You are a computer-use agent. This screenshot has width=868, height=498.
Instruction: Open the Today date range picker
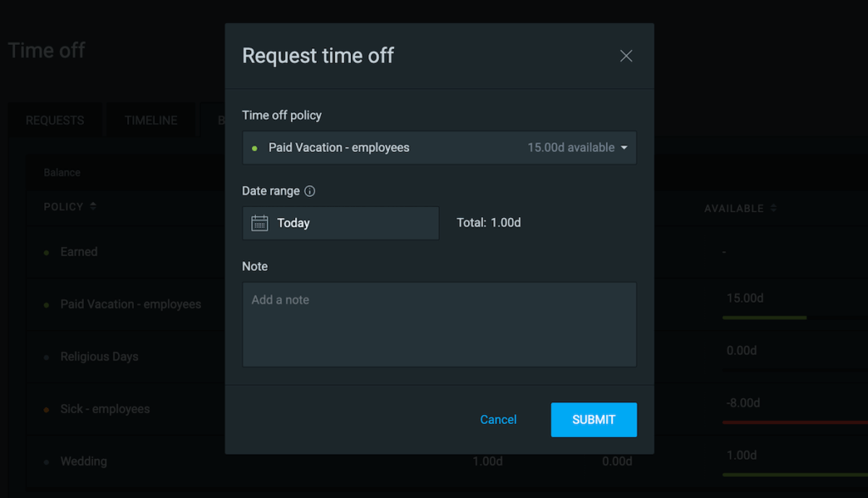pyautogui.click(x=340, y=222)
